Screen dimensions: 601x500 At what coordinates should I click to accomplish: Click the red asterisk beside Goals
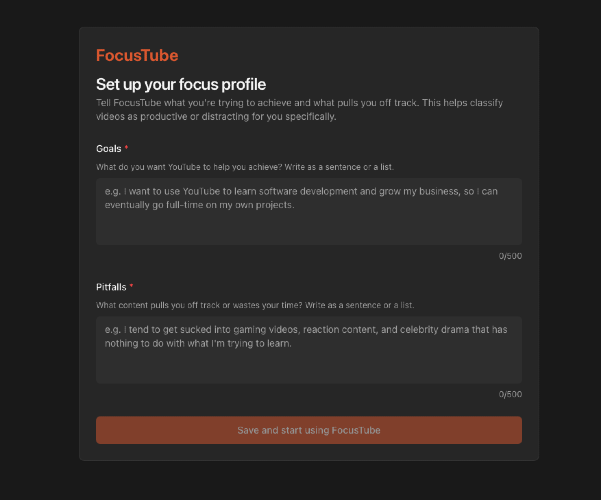pyautogui.click(x=126, y=148)
